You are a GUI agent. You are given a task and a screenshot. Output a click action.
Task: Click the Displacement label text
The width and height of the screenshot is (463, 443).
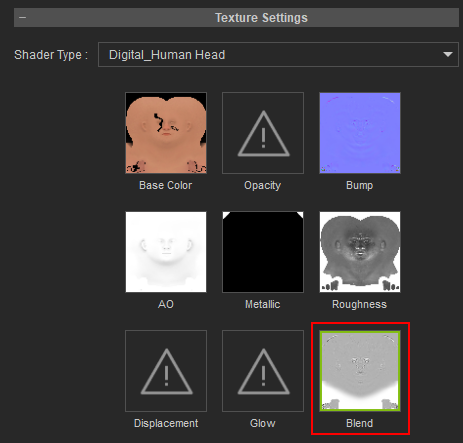pyautogui.click(x=166, y=424)
